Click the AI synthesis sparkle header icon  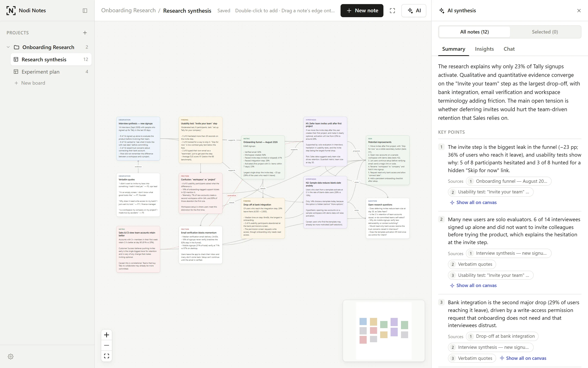(442, 10)
